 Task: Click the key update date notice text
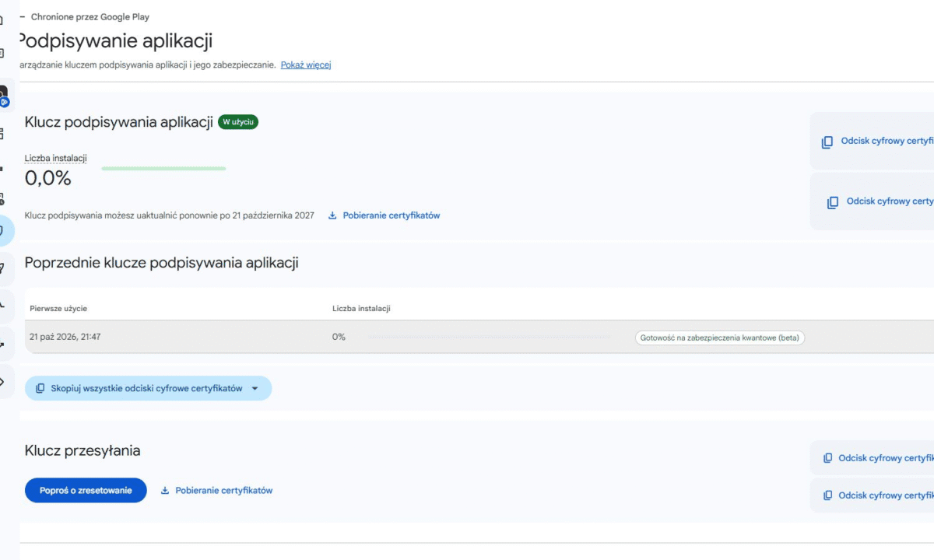pos(170,215)
